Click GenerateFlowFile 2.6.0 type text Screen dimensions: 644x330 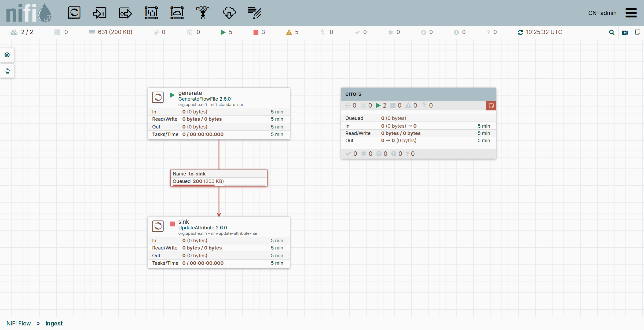[x=204, y=99]
